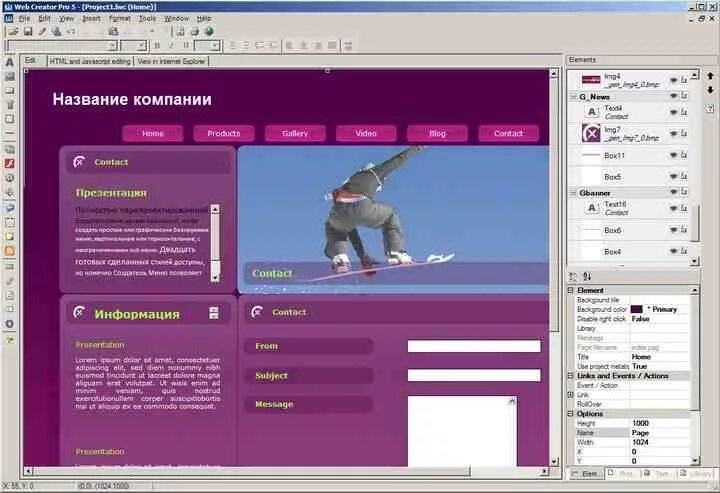Toggle visibility eye for G_News group
720x493 pixels.
click(673, 96)
